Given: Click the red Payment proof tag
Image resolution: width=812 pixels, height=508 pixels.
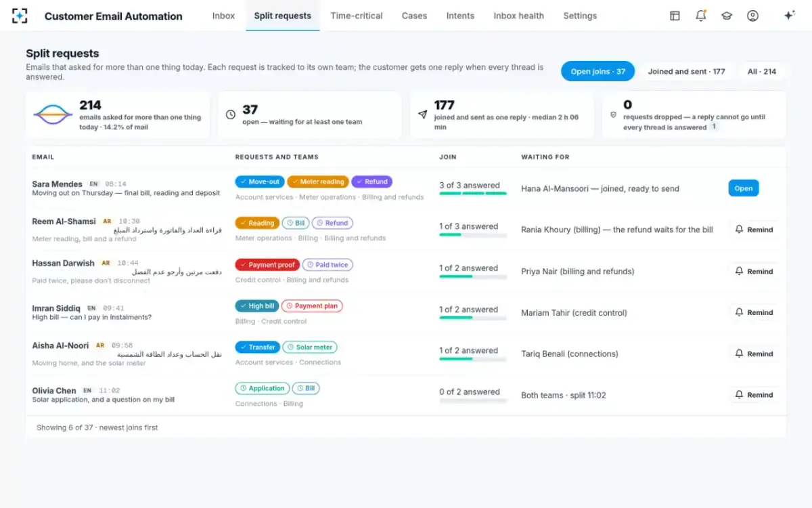Looking at the screenshot, I should [x=267, y=265].
